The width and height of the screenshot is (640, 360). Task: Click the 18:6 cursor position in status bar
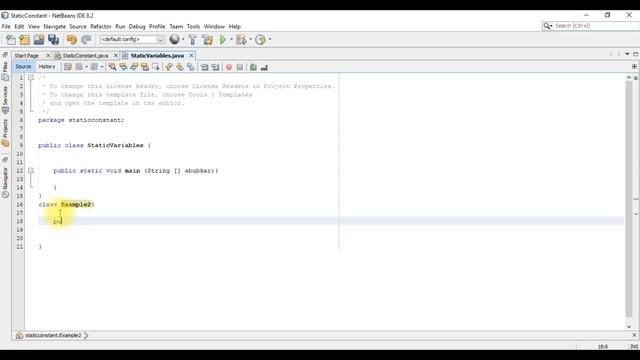coord(602,347)
